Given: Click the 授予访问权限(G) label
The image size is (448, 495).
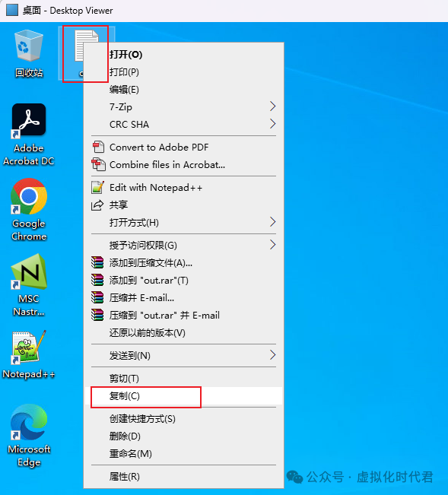Looking at the screenshot, I should (x=143, y=246).
